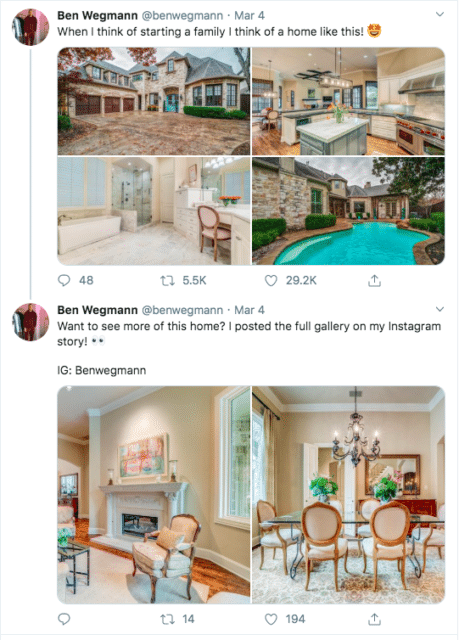This screenshot has width=459, height=640.
Task: Open @benwegmann handle on second tweet
Action: click(182, 310)
